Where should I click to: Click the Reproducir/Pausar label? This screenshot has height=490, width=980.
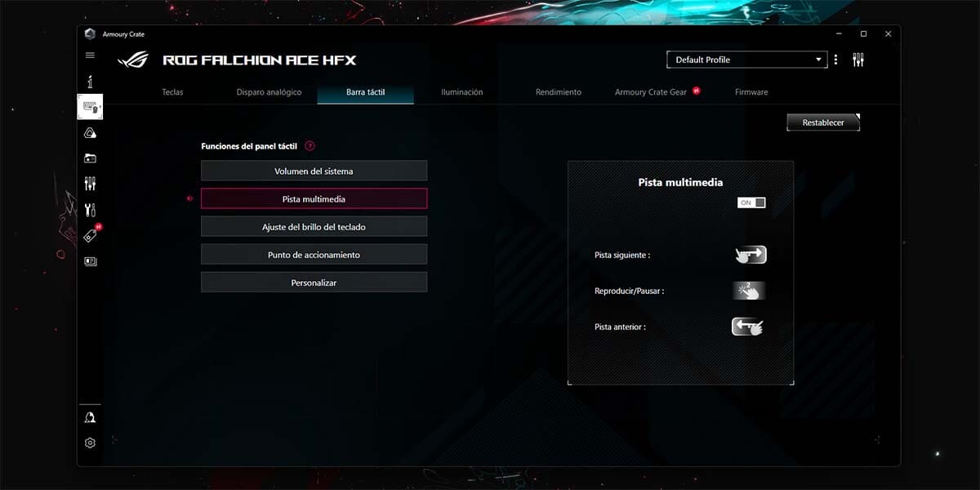pyautogui.click(x=629, y=291)
